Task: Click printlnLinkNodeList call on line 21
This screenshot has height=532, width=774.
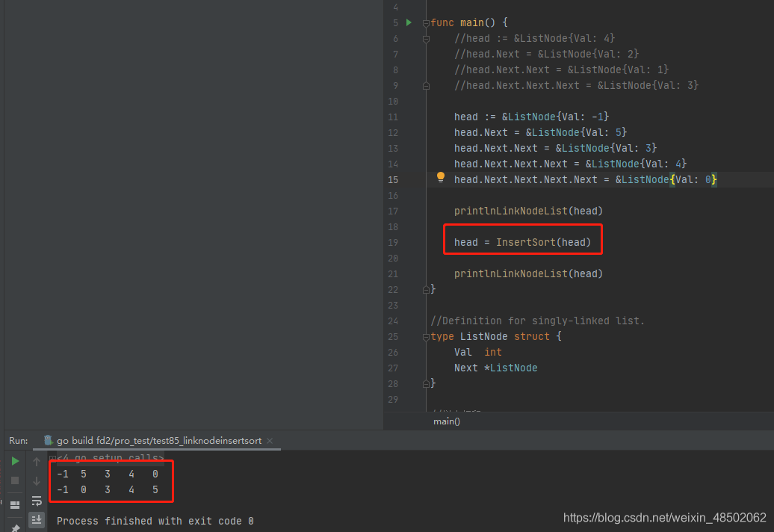Action: (x=511, y=274)
